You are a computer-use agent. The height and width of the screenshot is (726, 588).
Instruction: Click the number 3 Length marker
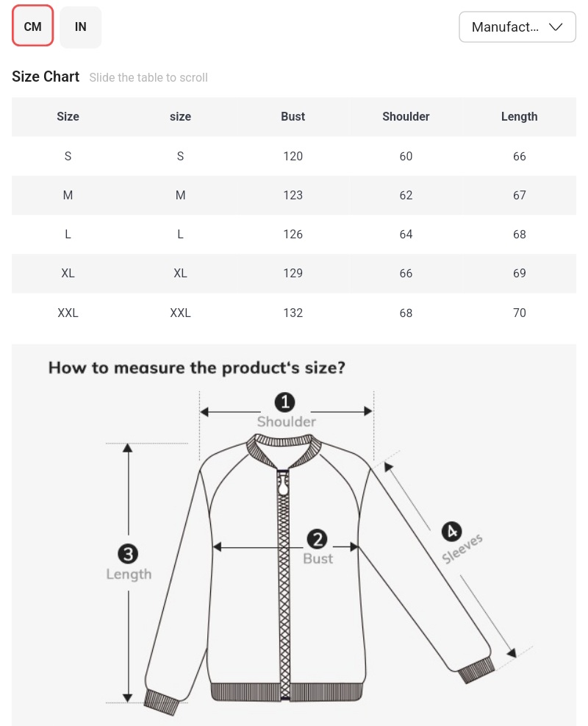128,554
